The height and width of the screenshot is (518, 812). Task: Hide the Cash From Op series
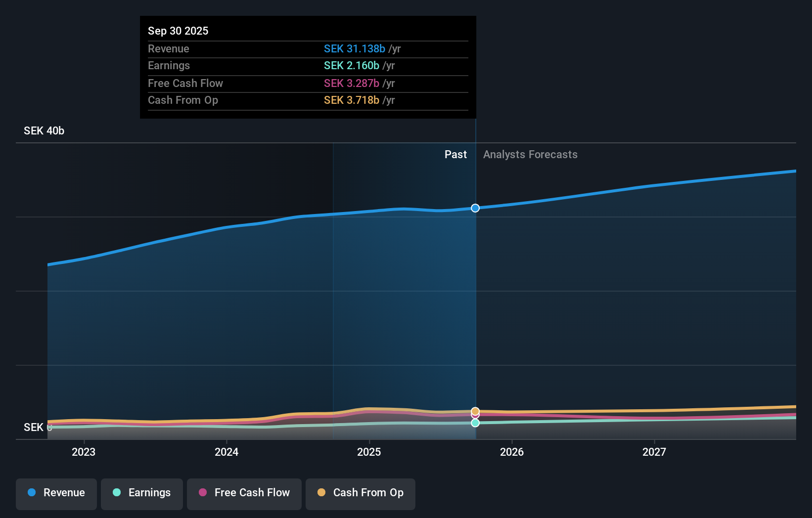point(360,494)
